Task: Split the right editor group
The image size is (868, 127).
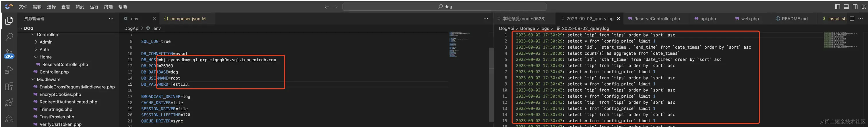Action: 852,19
